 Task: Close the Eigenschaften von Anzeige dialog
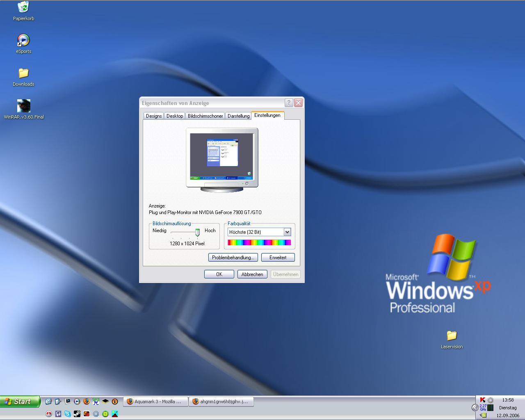tap(299, 103)
